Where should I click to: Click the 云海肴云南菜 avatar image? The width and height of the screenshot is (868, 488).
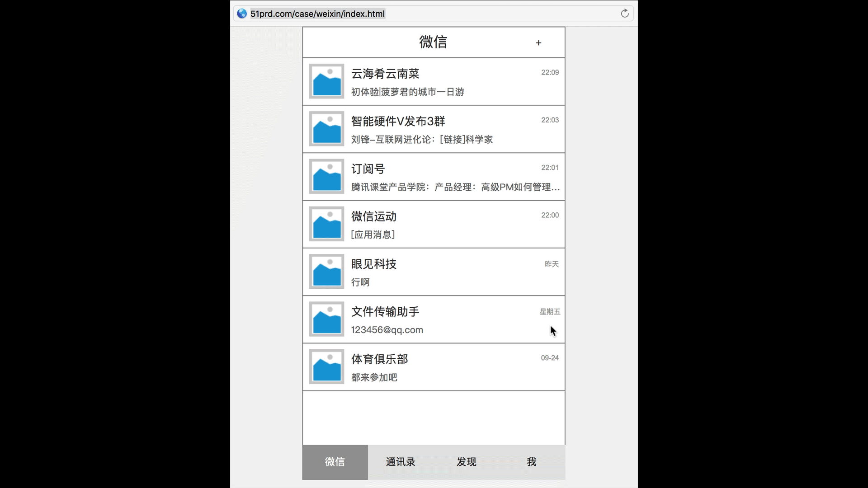tap(326, 82)
